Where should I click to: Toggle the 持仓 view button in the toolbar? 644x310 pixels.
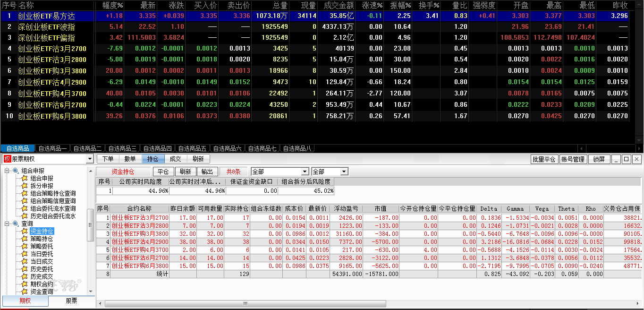[x=153, y=159]
